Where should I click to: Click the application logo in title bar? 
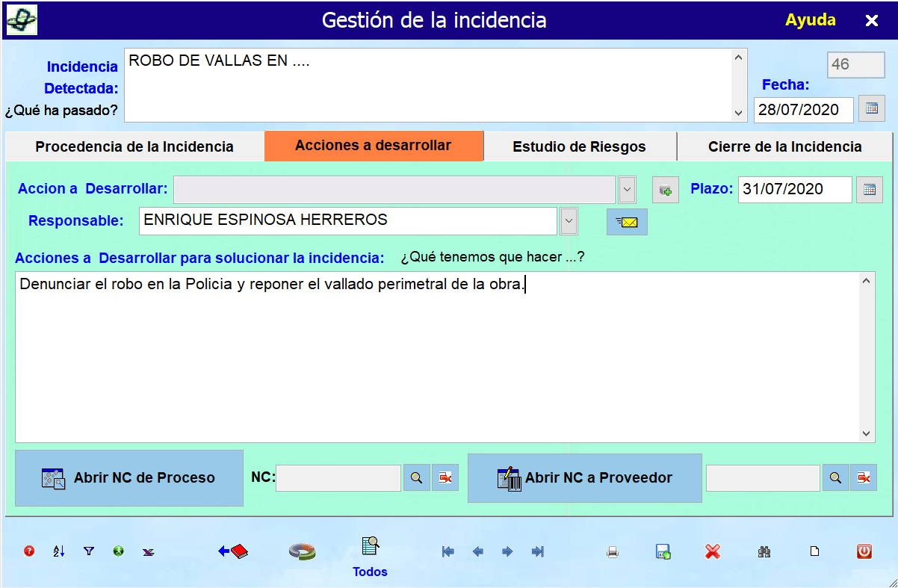[x=22, y=20]
